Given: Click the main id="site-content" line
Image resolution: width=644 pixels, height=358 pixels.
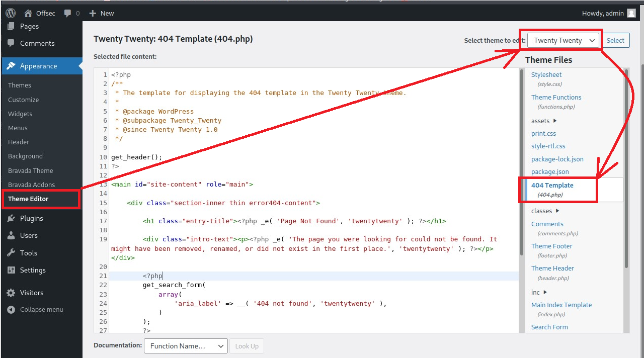Looking at the screenshot, I should (x=182, y=185).
